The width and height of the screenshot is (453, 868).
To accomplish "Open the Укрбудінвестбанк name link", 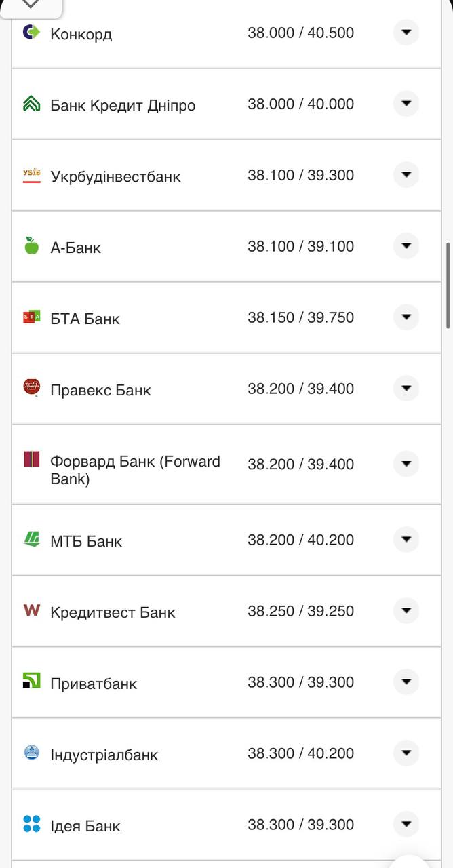I will point(115,177).
